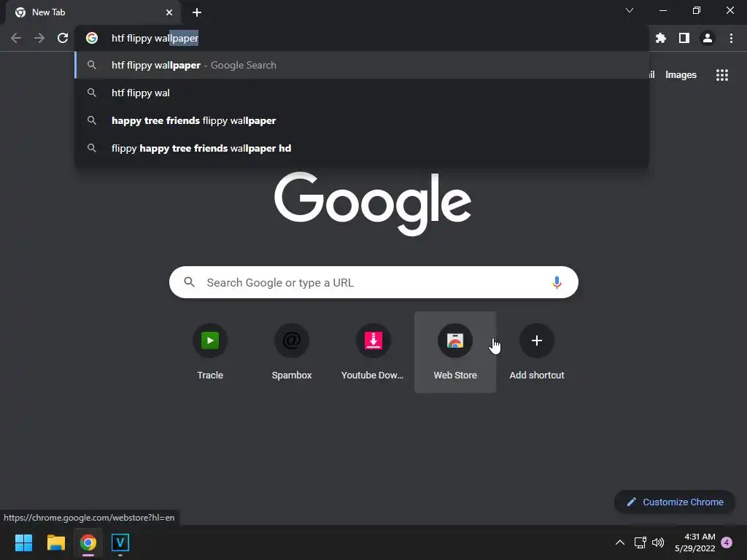This screenshot has height=560, width=747.
Task: Click the magnifier in Google search box
Action: pos(189,282)
